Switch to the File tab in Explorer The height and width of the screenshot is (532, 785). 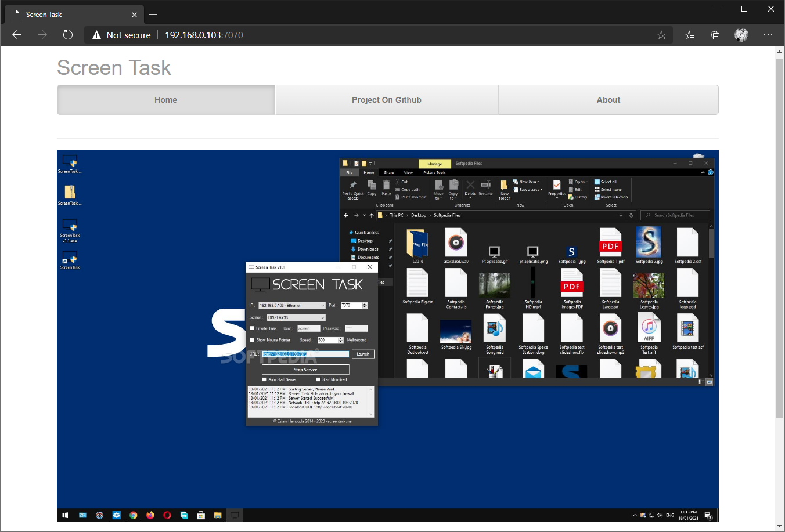pyautogui.click(x=350, y=172)
